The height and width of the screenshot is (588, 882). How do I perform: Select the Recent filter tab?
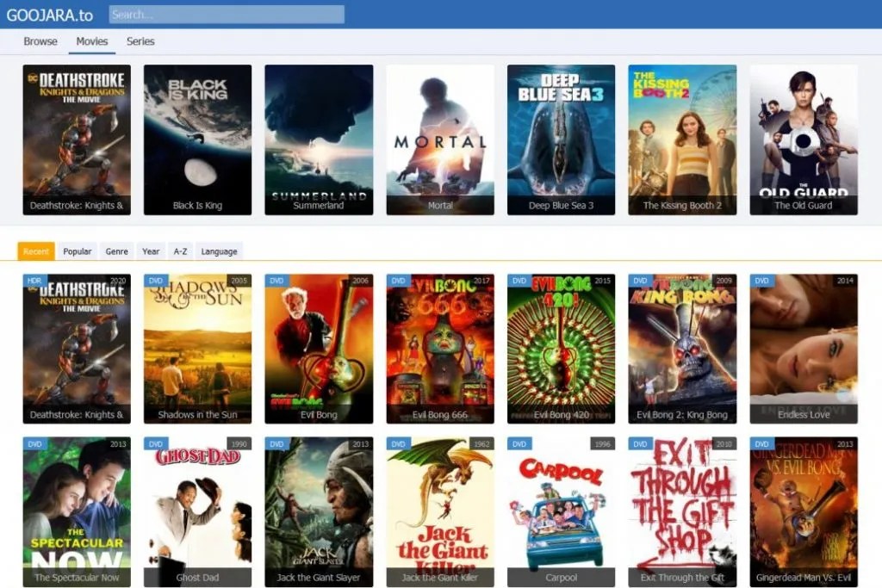click(x=36, y=251)
